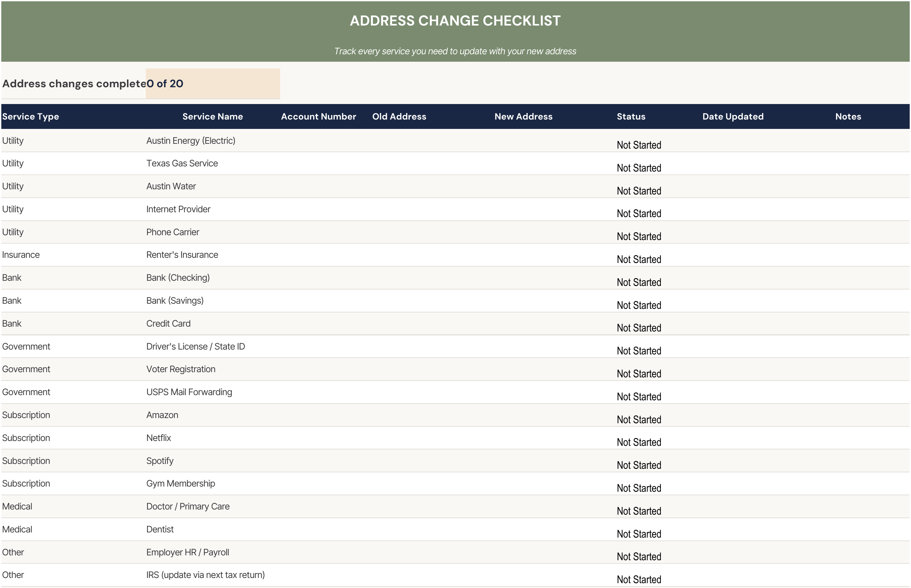Select the Account Number header cell
The image size is (911, 588).
318,116
